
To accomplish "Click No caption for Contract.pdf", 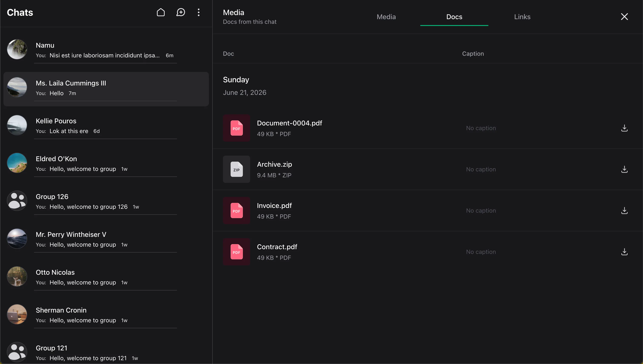I will 481,252.
